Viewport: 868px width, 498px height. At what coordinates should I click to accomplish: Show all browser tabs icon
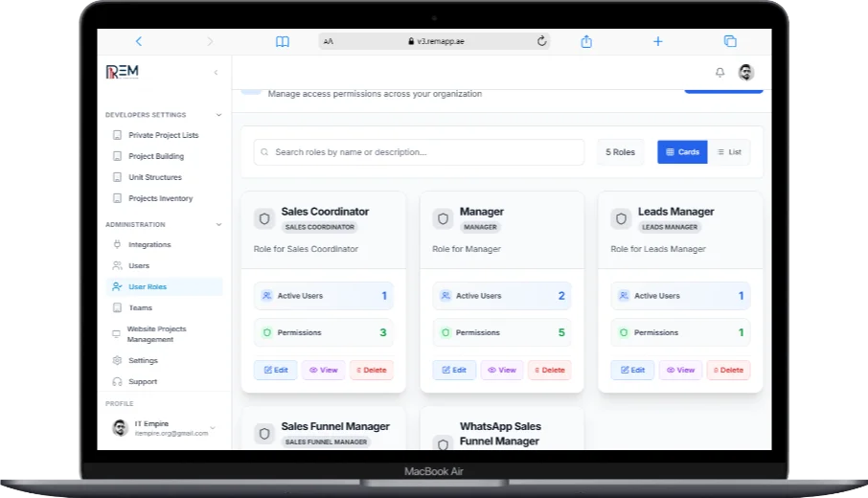click(730, 41)
